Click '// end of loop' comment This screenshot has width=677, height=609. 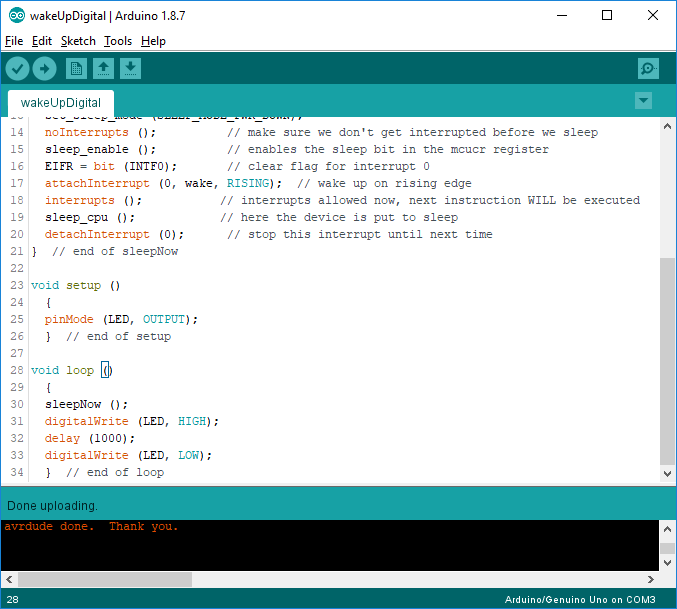(115, 472)
